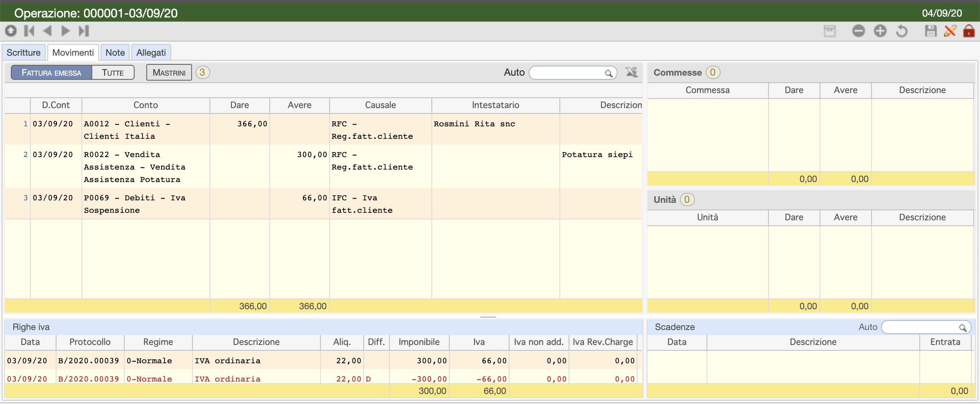Click the D.Cont column header
Viewport: 980px width, 404px height.
coord(56,105)
